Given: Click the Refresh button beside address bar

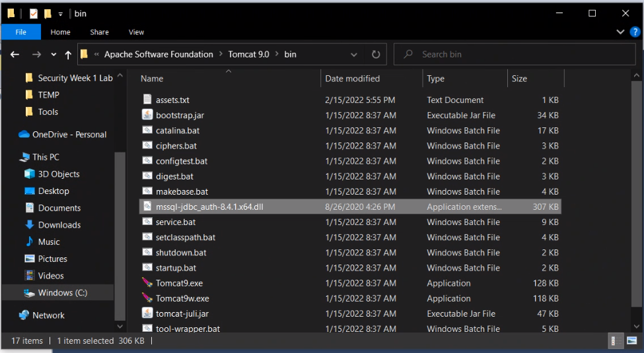Looking at the screenshot, I should (376, 55).
